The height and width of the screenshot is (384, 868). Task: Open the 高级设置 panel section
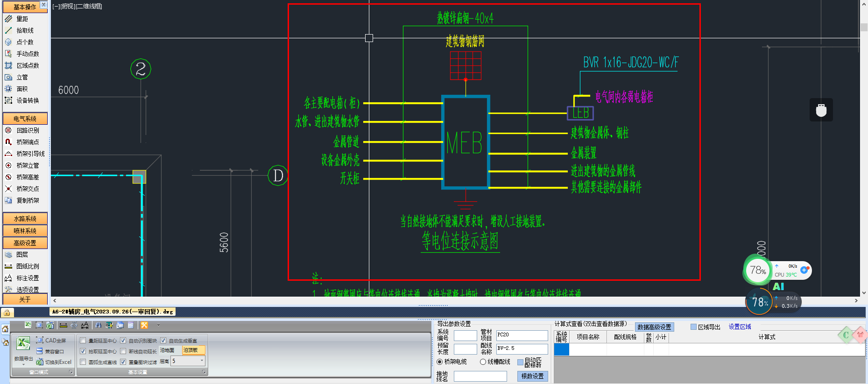coord(25,243)
